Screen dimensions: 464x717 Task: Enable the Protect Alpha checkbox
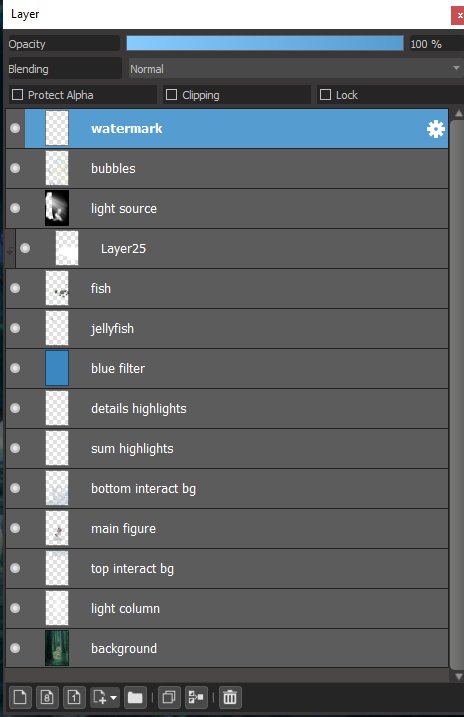(17, 95)
